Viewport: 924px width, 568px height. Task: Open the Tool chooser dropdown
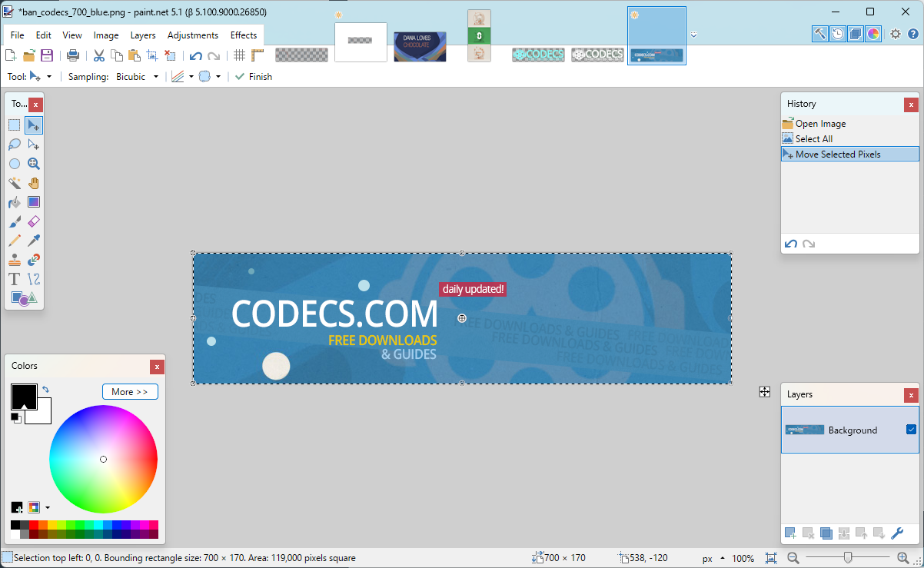coord(41,77)
